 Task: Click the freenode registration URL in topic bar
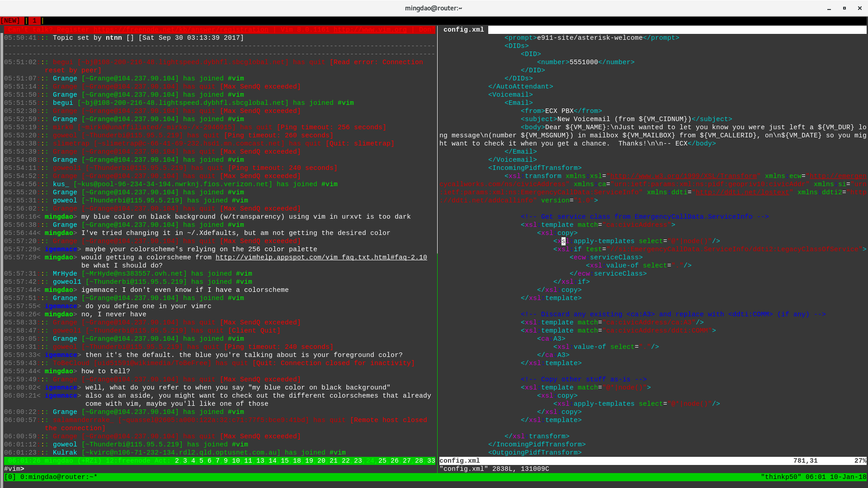tap(181, 30)
